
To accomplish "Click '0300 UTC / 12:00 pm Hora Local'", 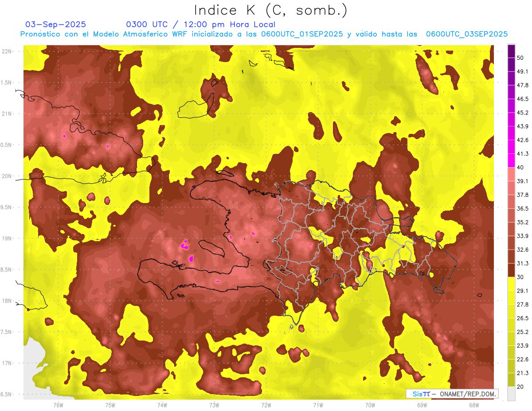I will point(200,24).
